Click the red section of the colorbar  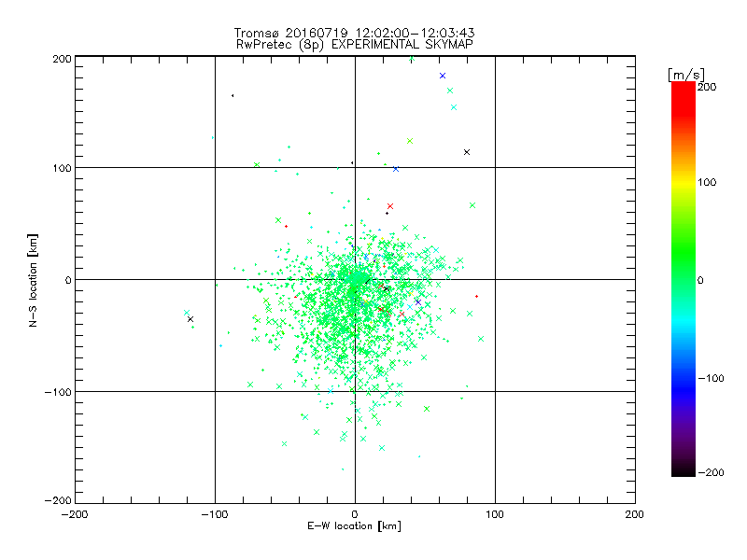pos(684,98)
